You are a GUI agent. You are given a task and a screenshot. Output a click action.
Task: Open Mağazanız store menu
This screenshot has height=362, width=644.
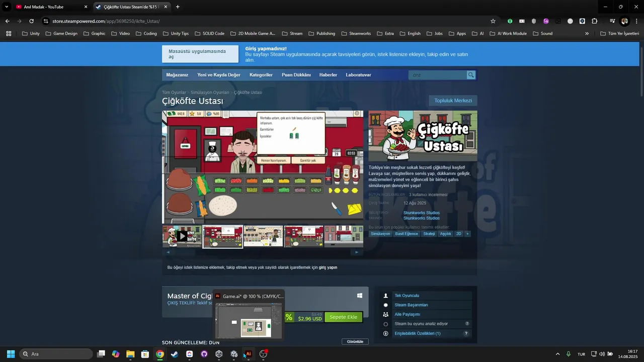click(177, 75)
